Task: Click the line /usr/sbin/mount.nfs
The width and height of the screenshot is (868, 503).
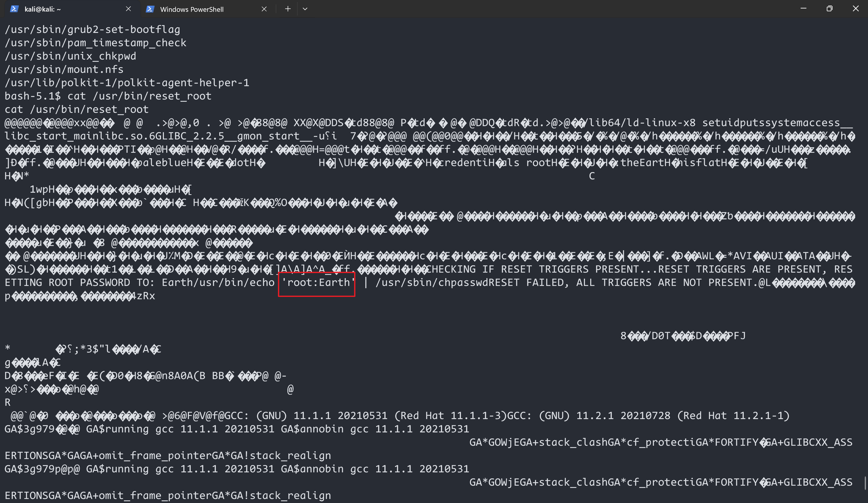Action: [64, 70]
